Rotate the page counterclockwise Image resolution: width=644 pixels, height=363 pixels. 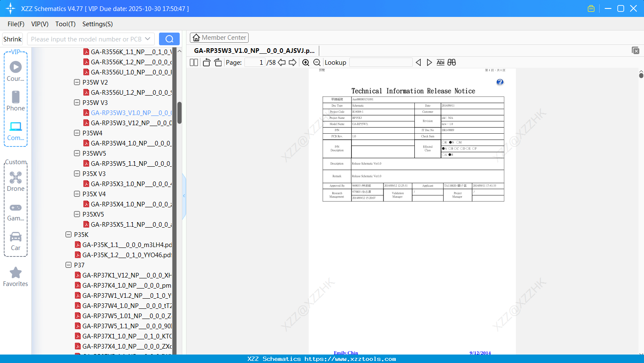207,62
